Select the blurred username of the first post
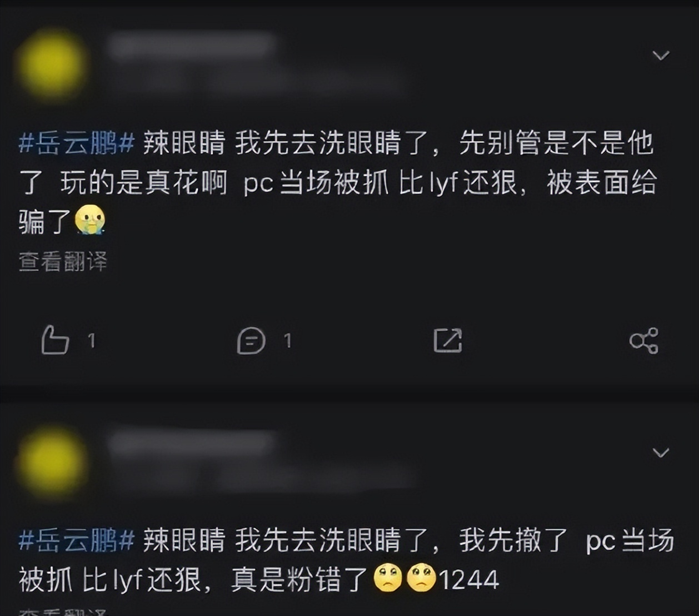Viewport: 699px width, 616px height. tap(192, 46)
